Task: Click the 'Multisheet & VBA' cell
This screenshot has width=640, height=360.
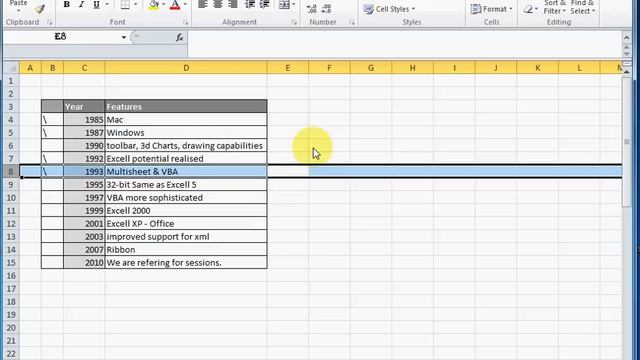Action: pyautogui.click(x=186, y=172)
